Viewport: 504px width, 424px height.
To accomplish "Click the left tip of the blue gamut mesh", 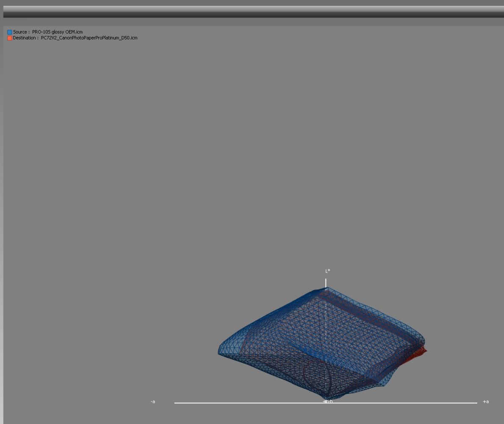I will 220,351.
